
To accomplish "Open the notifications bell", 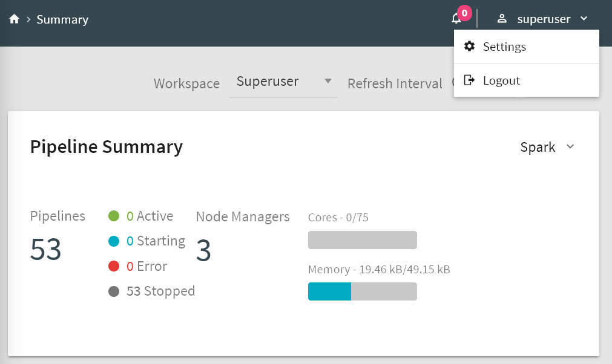I will click(456, 19).
